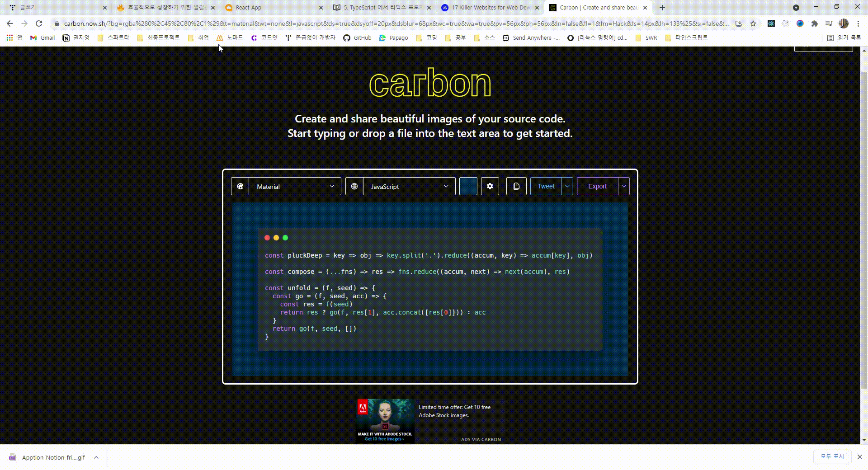Click the page scrollbar down arrow

[864, 440]
